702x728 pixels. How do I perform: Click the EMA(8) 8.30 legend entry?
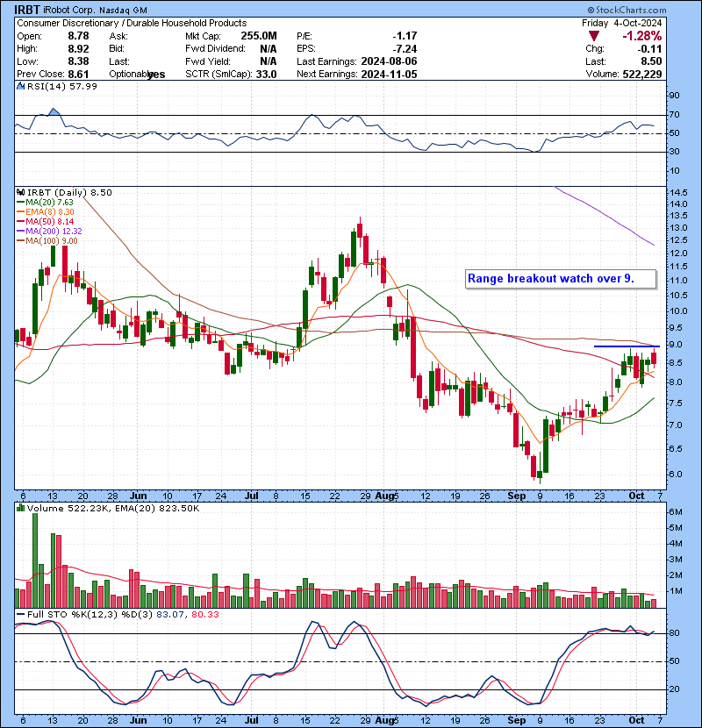45,212
